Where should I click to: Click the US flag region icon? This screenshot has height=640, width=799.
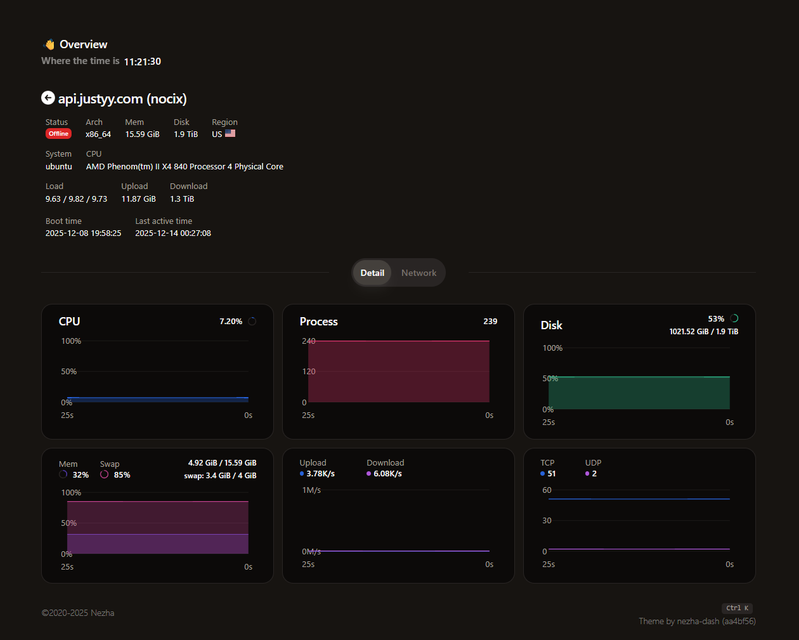pos(230,133)
